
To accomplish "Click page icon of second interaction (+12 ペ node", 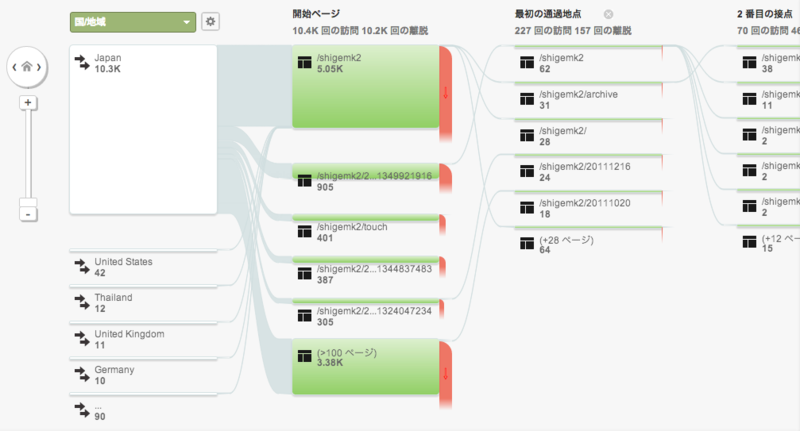I will click(x=749, y=242).
